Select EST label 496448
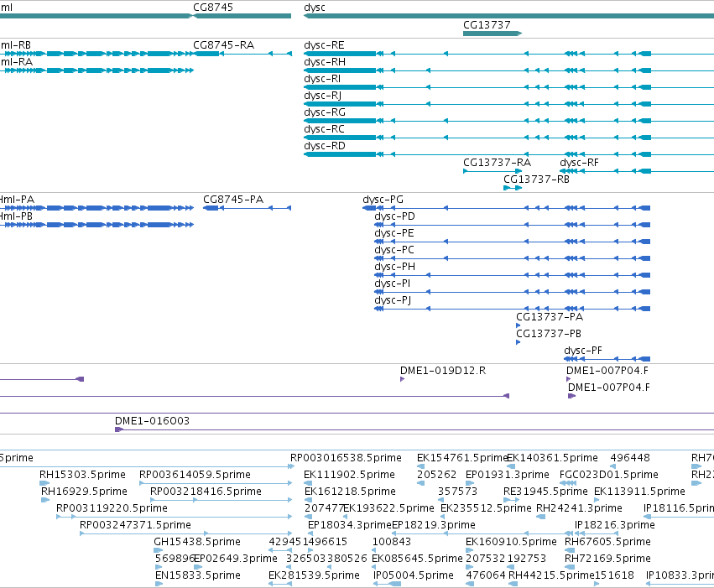Screen dimensions: 714x588 [630, 458]
